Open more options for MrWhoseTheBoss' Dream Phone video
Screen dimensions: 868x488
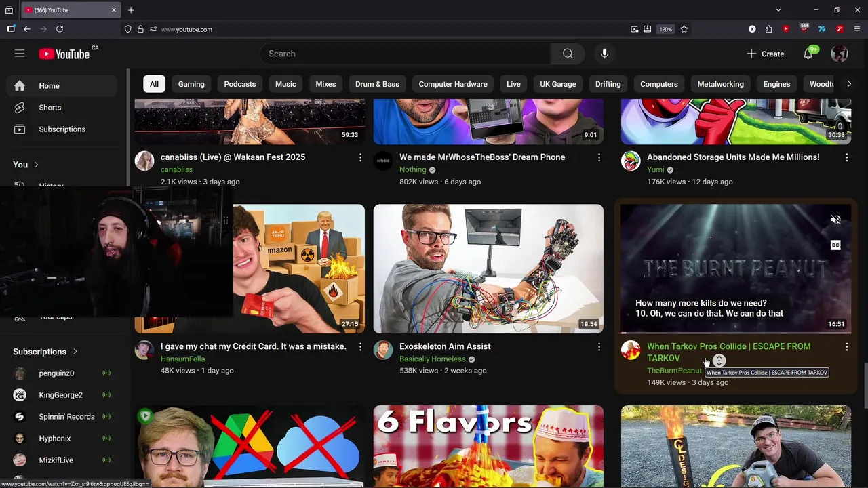(599, 157)
